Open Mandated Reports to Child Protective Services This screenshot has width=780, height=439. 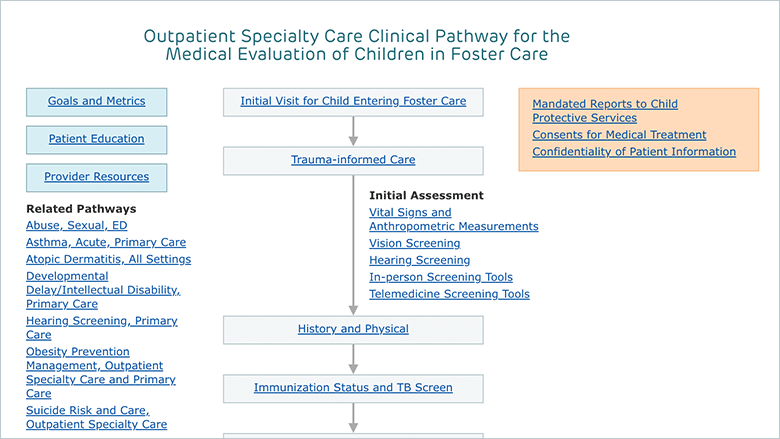click(x=605, y=111)
